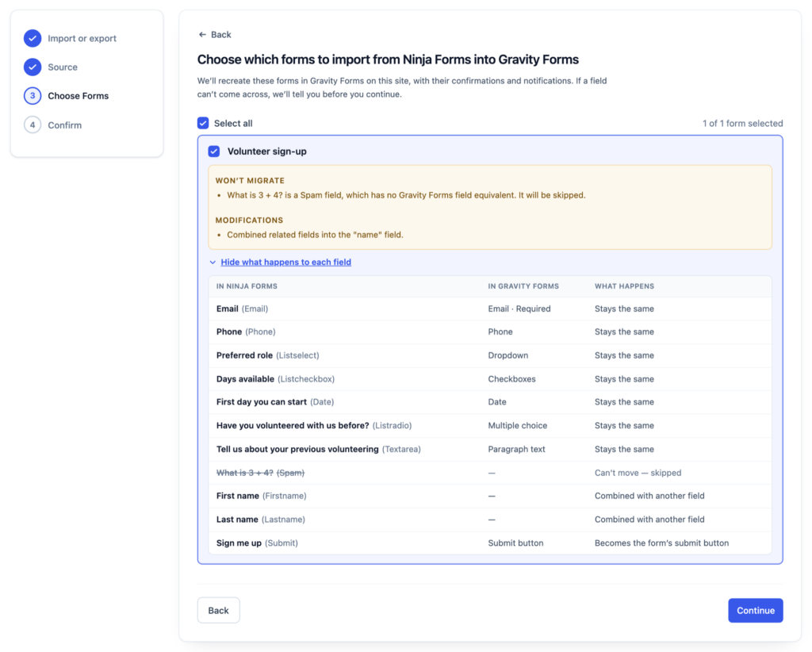This screenshot has width=812, height=652.
Task: Click the page heading about importing Ninja Forms
Action: (x=388, y=59)
